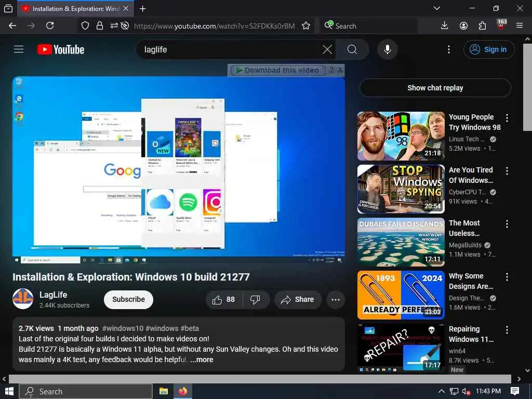Click blocked autoplay icon in URL bar
This screenshot has width=532, height=399.
tap(125, 26)
